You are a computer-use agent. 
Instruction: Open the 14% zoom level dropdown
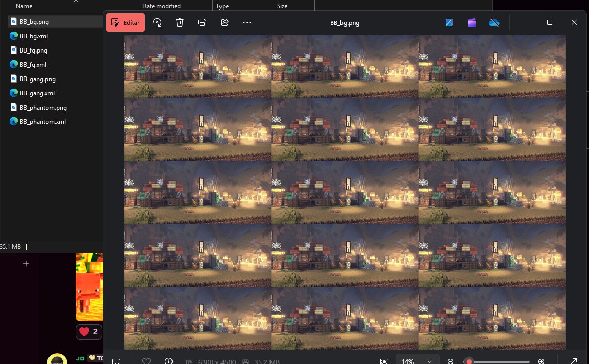(418, 361)
